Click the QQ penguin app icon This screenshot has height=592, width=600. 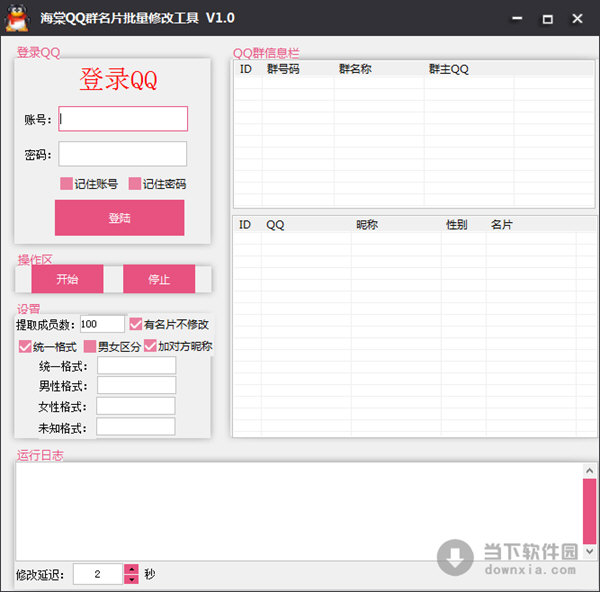coord(18,18)
